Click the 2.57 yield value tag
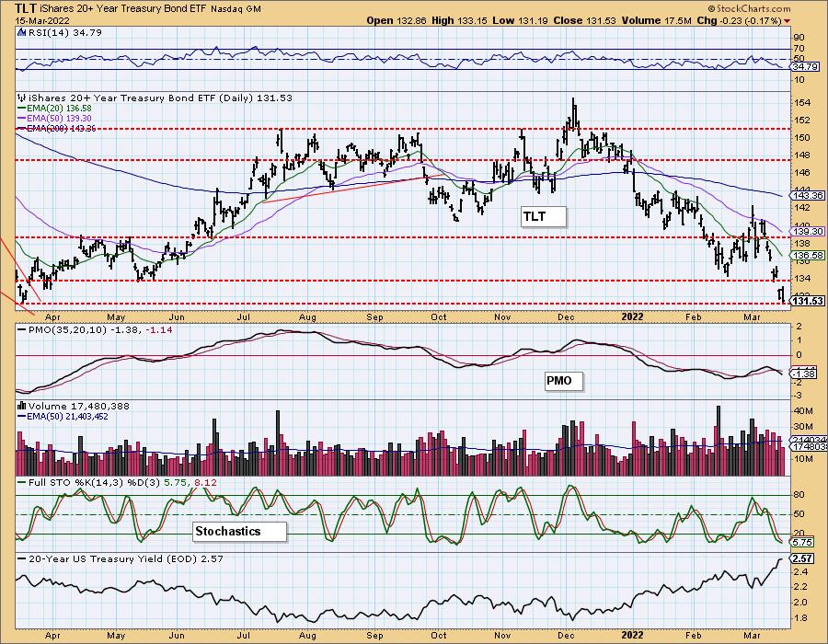The image size is (828, 644). [802, 558]
